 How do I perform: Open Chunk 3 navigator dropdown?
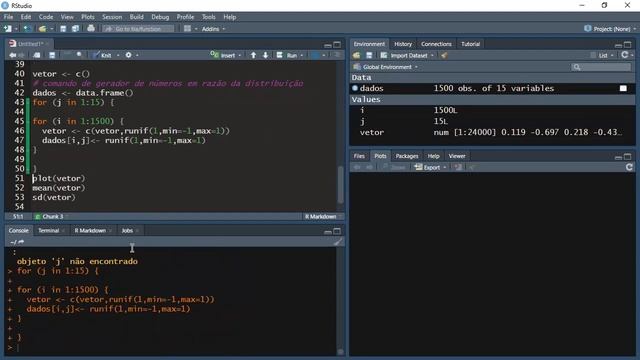click(x=52, y=216)
